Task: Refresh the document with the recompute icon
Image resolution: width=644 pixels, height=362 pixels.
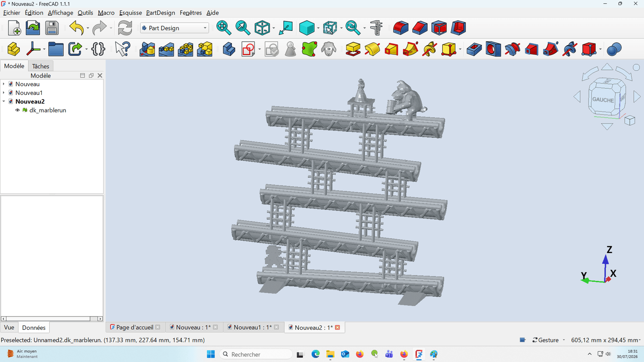Action: (x=125, y=28)
